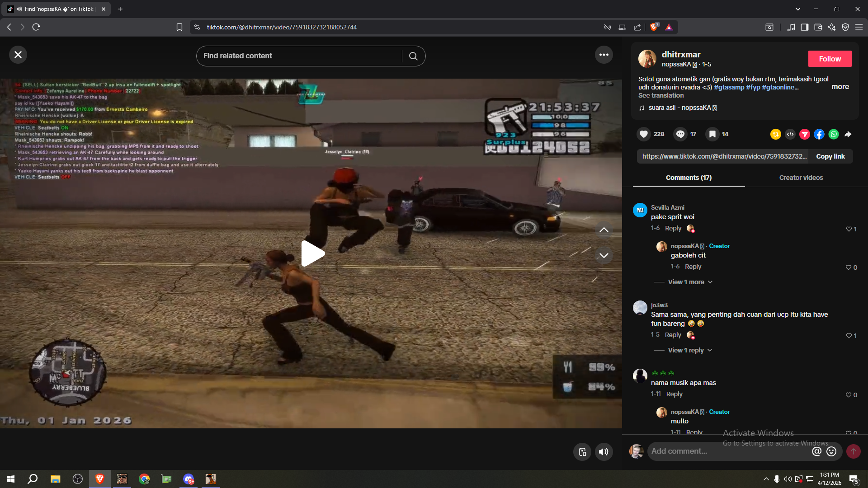
Task: Open the browser hamburger menu
Action: pos(859,27)
